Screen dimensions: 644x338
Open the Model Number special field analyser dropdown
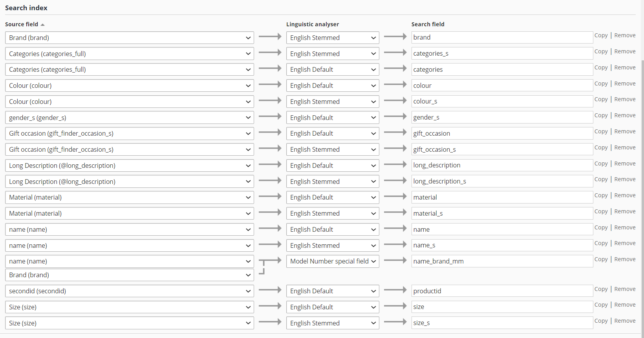pyautogui.click(x=332, y=261)
